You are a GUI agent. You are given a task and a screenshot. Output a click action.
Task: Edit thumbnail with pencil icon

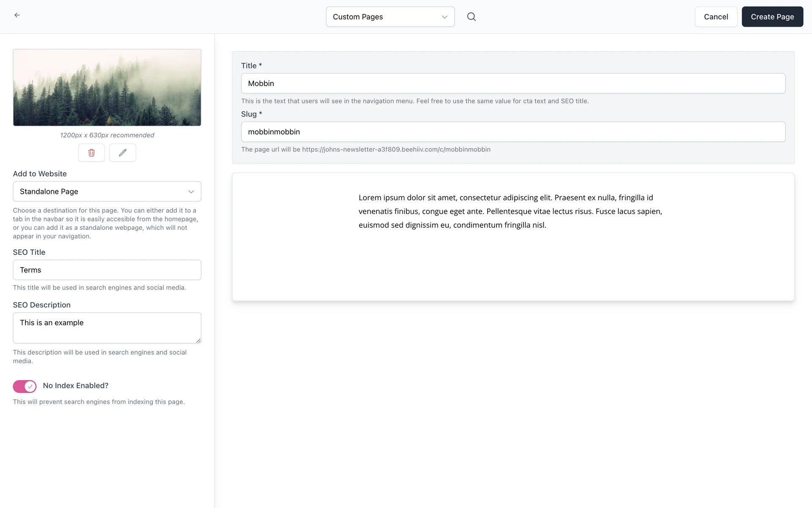[123, 153]
